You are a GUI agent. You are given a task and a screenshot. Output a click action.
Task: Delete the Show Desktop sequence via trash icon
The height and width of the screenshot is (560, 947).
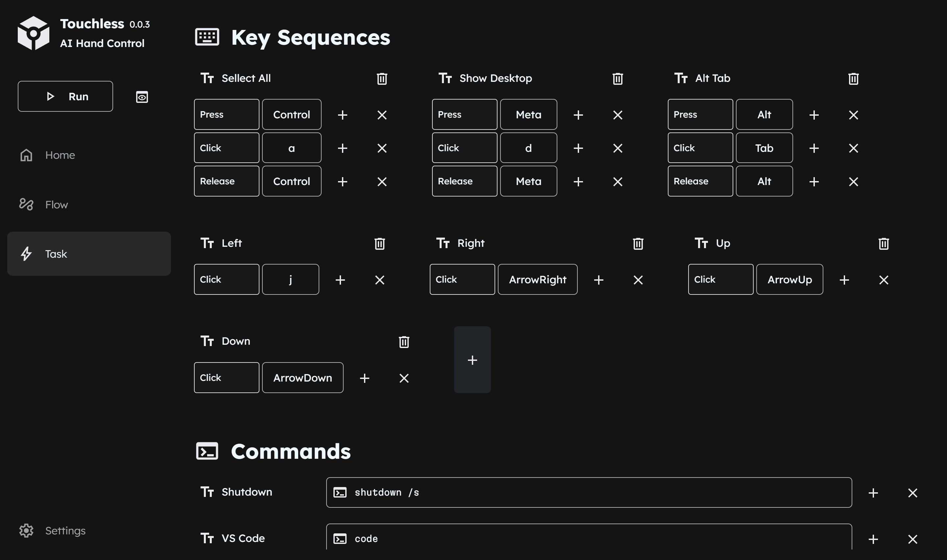pos(618,79)
